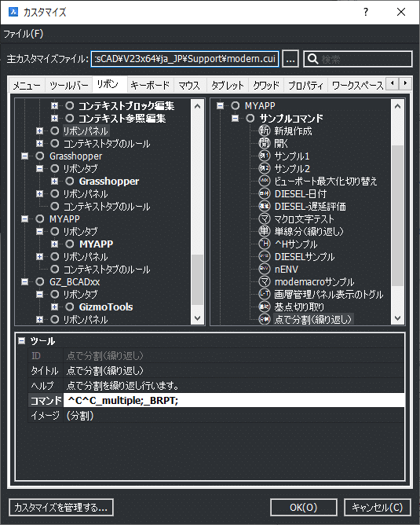Click the icon beside マクロ文字テスト
Viewport: 420px width, 525px height.
[265, 218]
